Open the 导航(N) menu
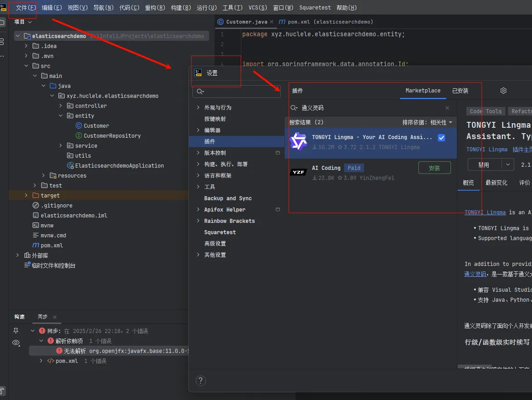This screenshot has width=532, height=400. [104, 7]
